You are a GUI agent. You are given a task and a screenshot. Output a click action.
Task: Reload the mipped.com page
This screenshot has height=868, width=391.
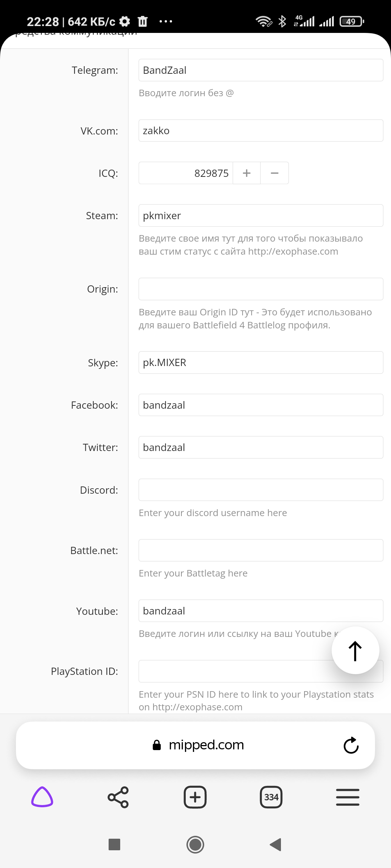coord(351,745)
